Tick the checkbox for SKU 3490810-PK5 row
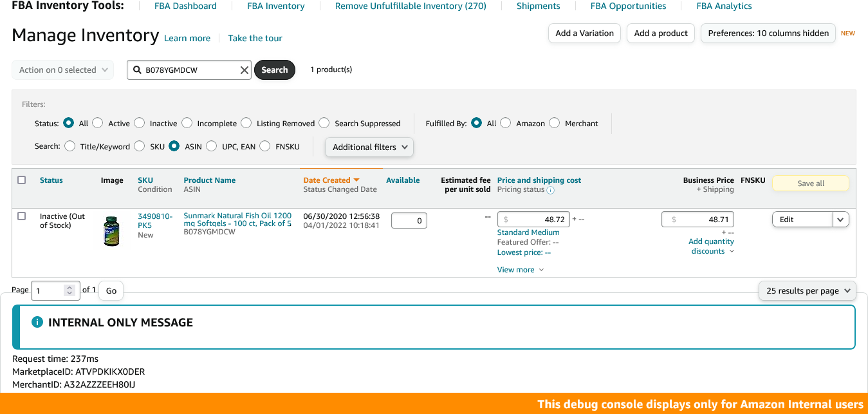 [22, 216]
